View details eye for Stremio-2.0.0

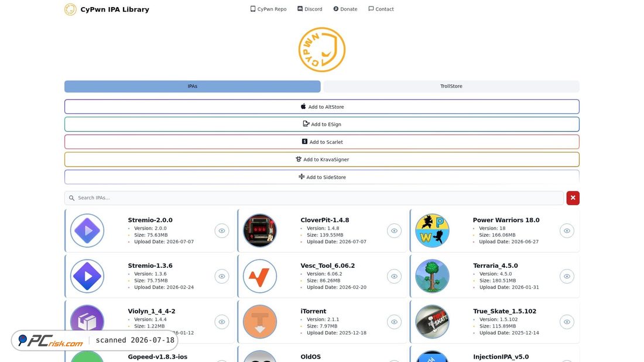pos(221,230)
